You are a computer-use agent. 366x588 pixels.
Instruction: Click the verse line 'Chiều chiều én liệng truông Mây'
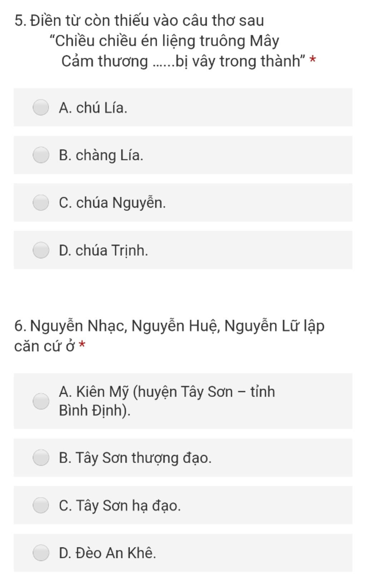164,41
